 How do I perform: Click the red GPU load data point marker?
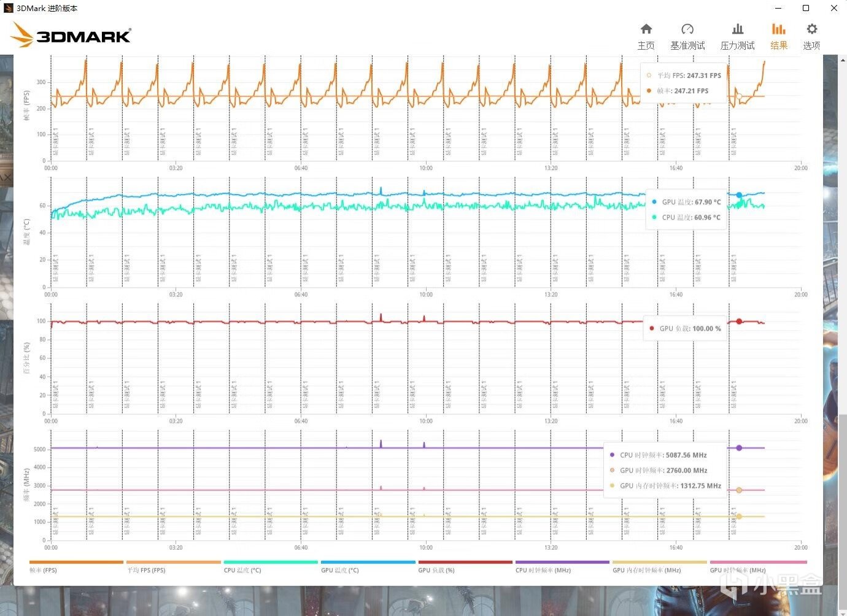pos(739,321)
